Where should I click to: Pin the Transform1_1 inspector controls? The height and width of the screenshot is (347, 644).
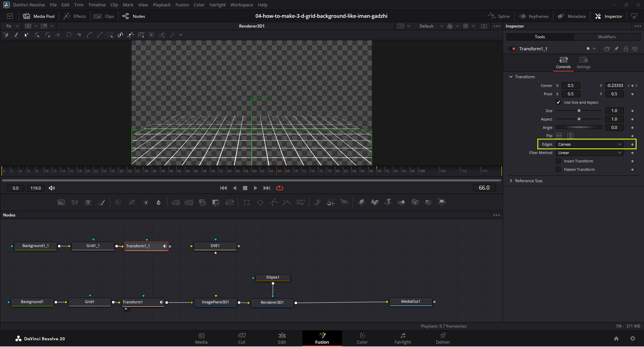click(x=616, y=49)
